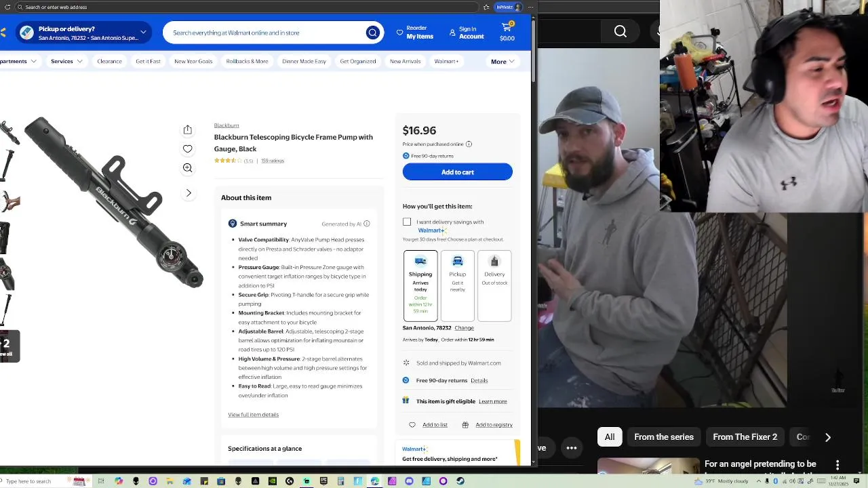Open the three-dot more actions button under video

pyautogui.click(x=572, y=447)
